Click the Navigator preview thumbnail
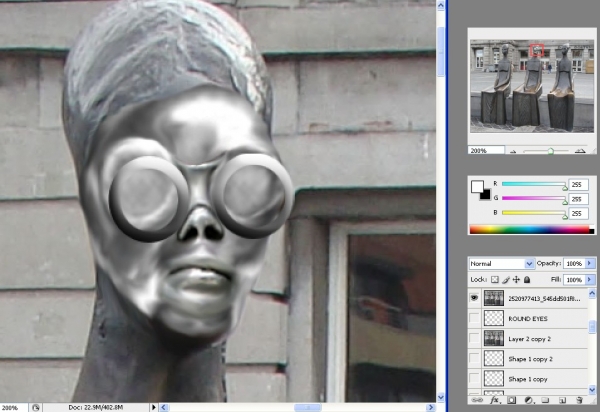Image resolution: width=600 pixels, height=412 pixels. point(532,86)
